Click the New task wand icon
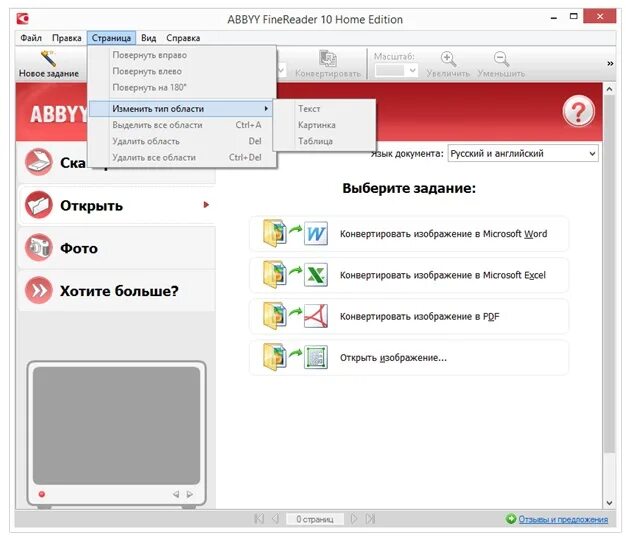 coord(48,58)
